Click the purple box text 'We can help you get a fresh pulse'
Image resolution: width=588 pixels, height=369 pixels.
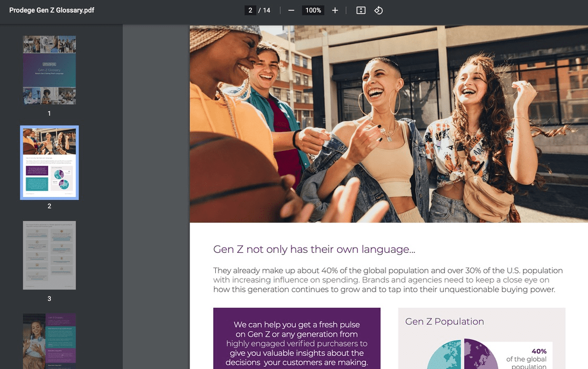click(297, 324)
